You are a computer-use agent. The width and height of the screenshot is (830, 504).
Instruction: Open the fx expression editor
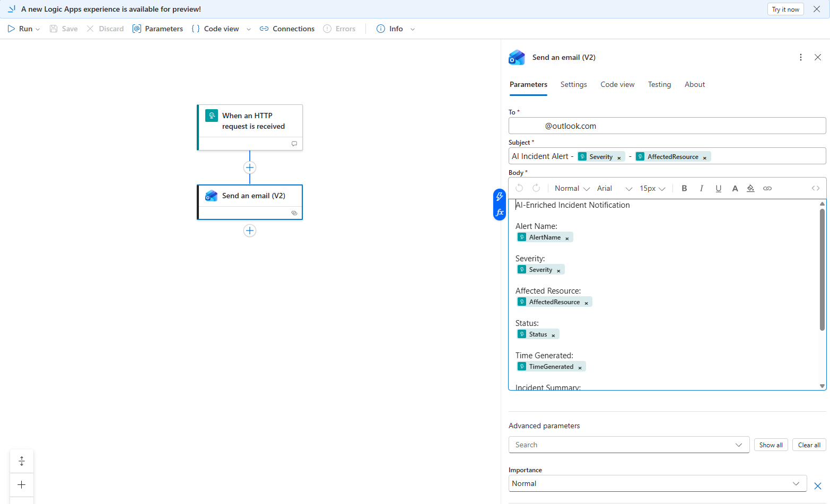coord(500,213)
